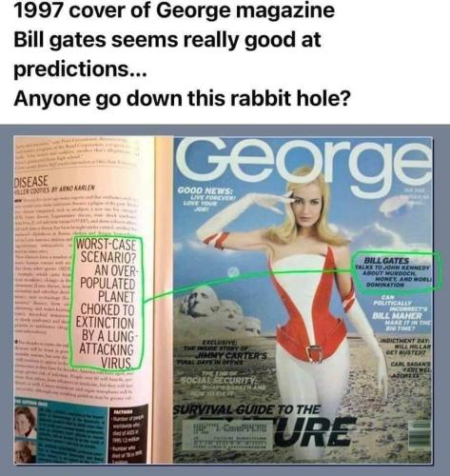450x476 pixels.
Task: Click the dark FACTOIDS sidebar box
Action: [x=127, y=434]
